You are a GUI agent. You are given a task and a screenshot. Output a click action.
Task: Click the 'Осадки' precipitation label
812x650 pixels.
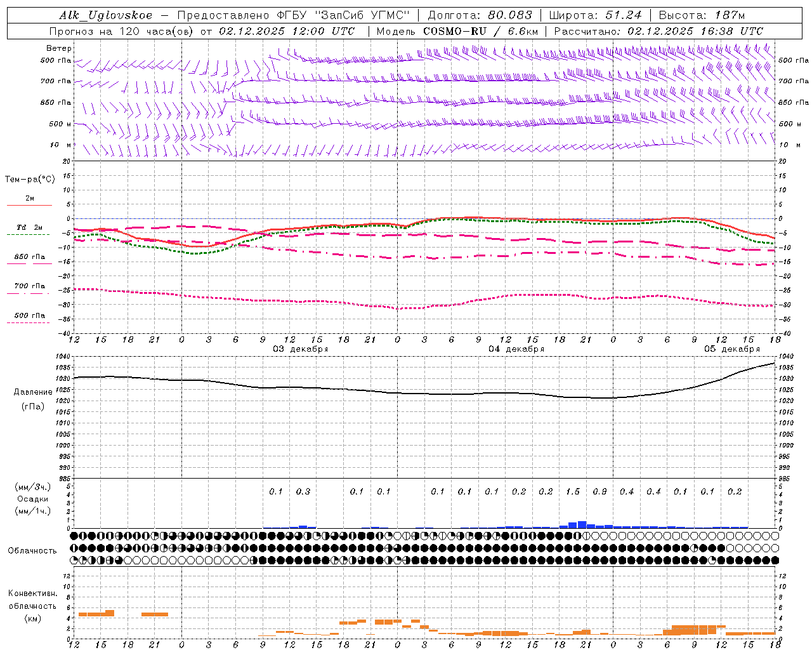33,499
